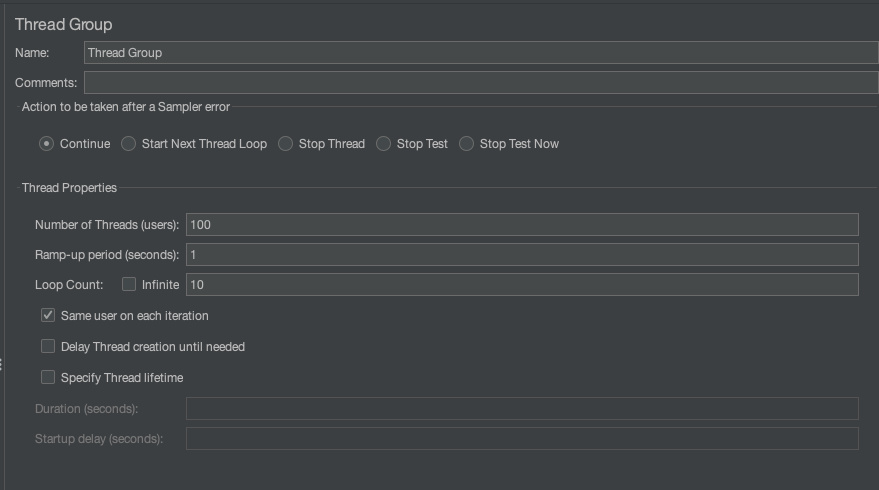
Task: Click the Number of Threads field
Action: click(522, 225)
